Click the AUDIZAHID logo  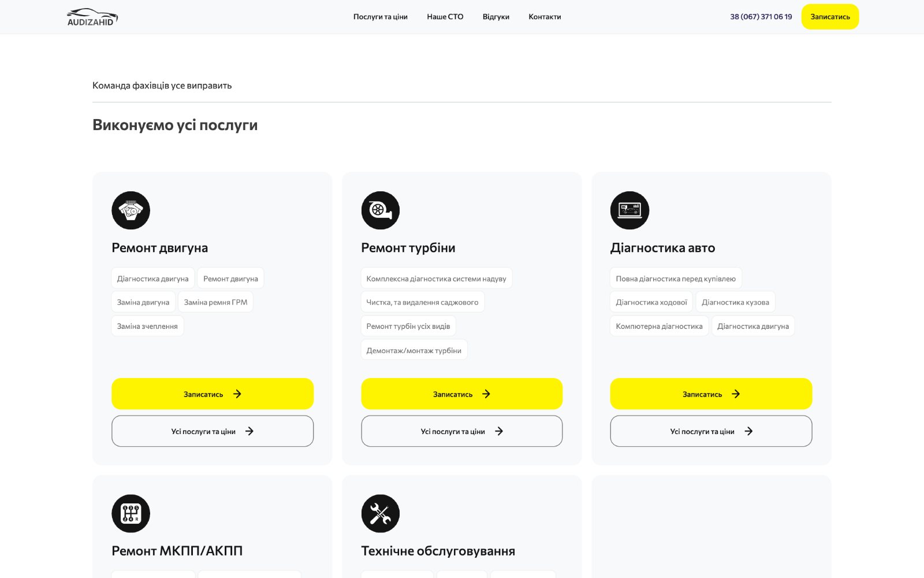(x=92, y=17)
